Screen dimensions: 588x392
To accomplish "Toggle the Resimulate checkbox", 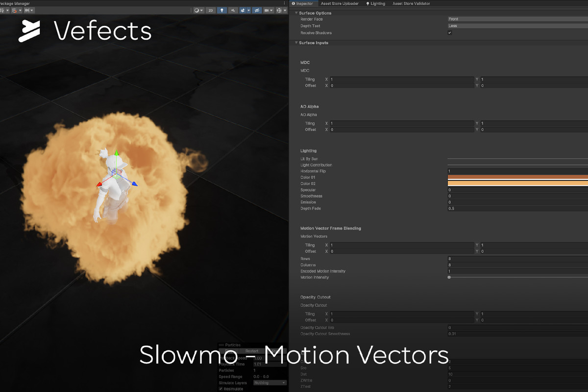I will click(220, 389).
